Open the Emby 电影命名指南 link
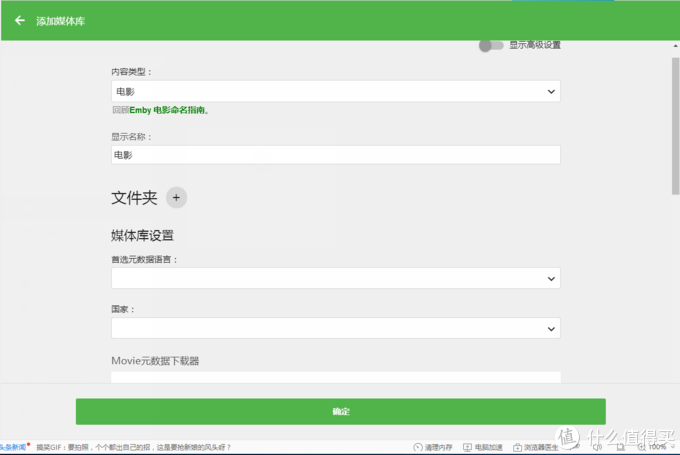680x455 pixels. pos(167,110)
